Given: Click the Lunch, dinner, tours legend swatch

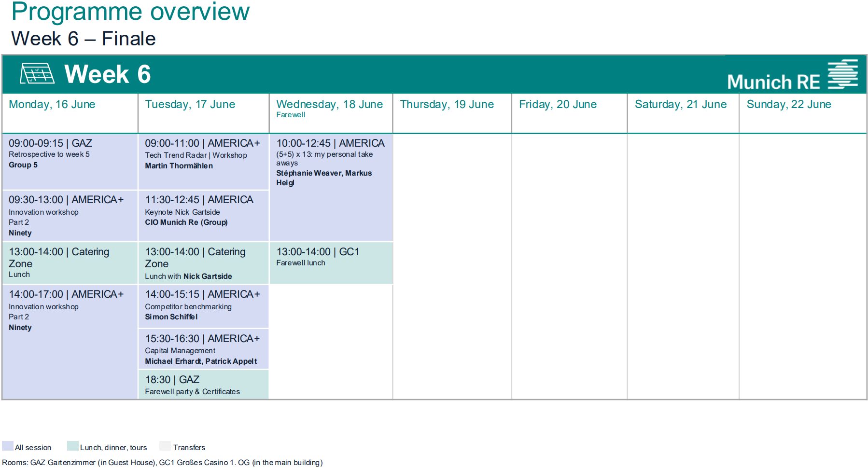Looking at the screenshot, I should [72, 446].
